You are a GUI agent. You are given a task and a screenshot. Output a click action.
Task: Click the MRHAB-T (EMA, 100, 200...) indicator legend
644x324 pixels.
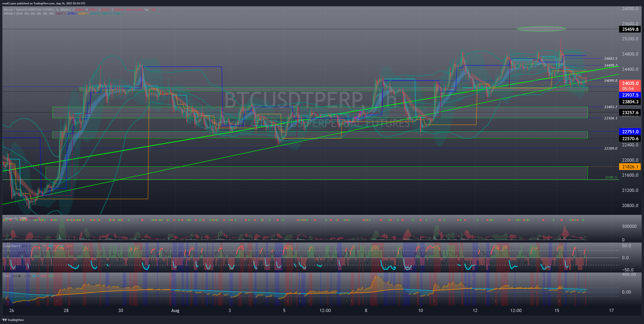tap(29, 14)
